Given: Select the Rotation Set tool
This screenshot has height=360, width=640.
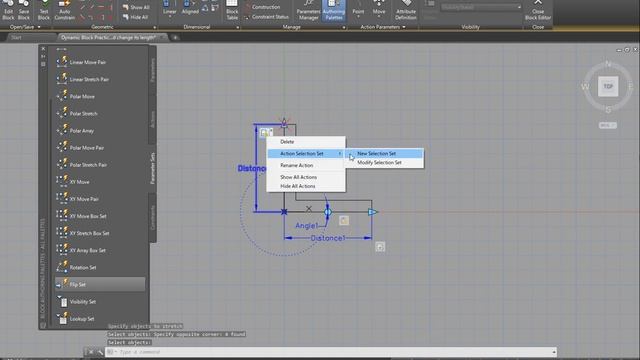Looking at the screenshot, I should coord(100,268).
